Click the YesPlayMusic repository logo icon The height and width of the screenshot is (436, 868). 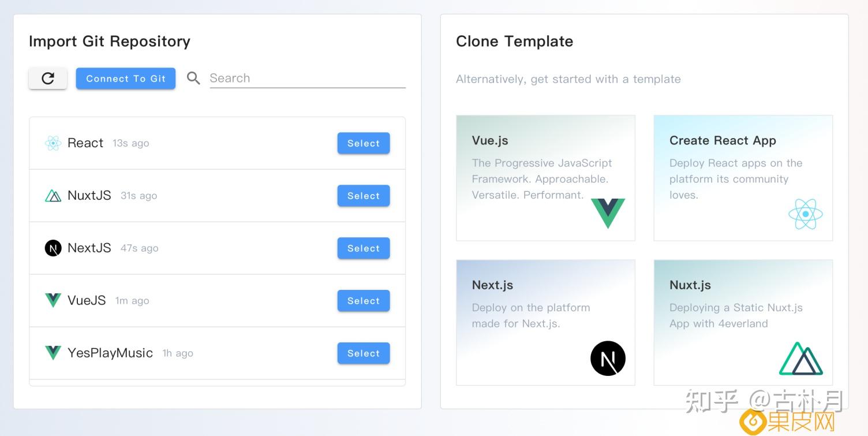(x=53, y=353)
